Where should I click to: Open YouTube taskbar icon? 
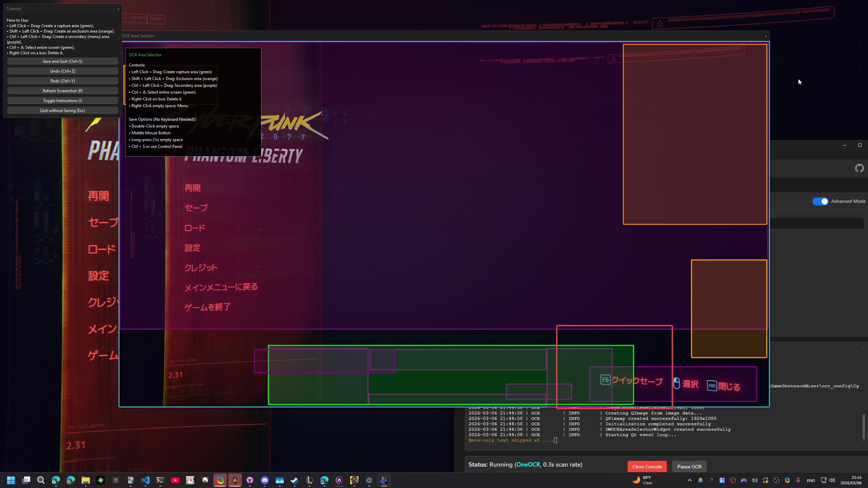click(175, 480)
